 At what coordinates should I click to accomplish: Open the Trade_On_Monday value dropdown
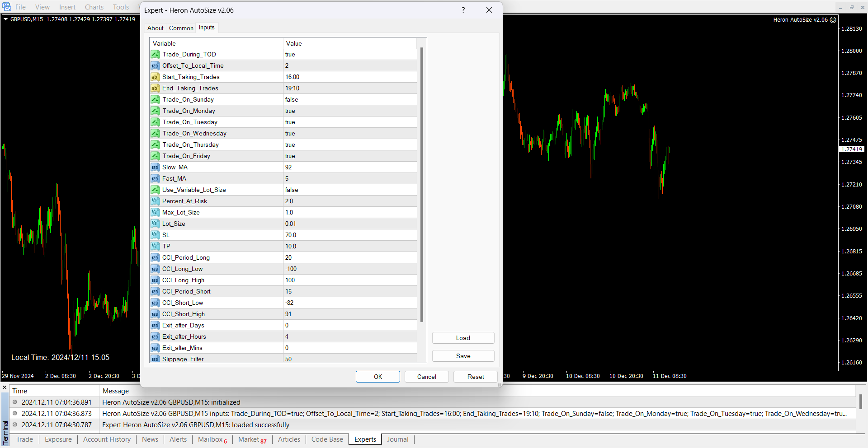349,111
